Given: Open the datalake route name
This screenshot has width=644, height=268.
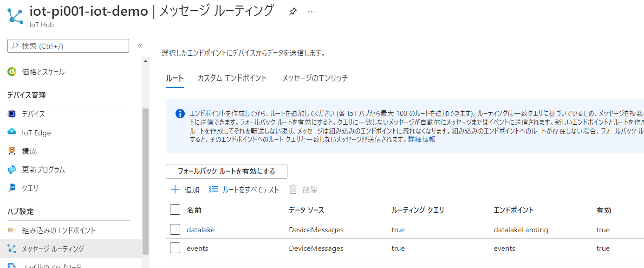Looking at the screenshot, I should click(x=201, y=230).
